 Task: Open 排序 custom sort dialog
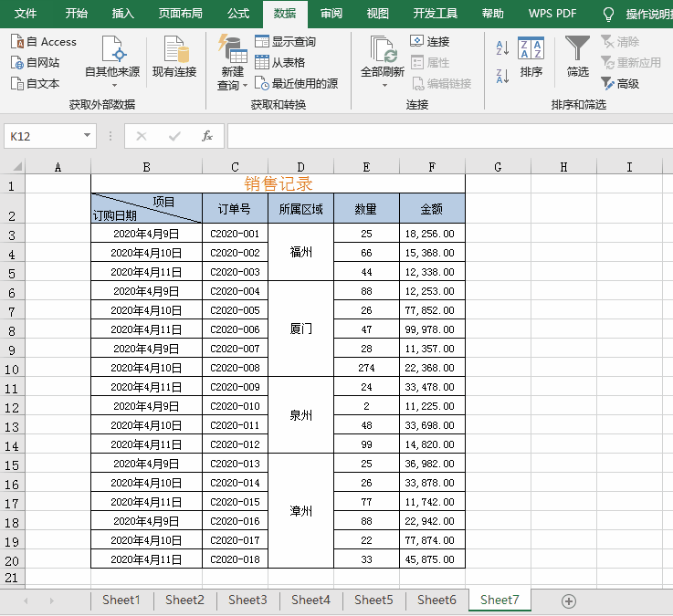pos(531,57)
